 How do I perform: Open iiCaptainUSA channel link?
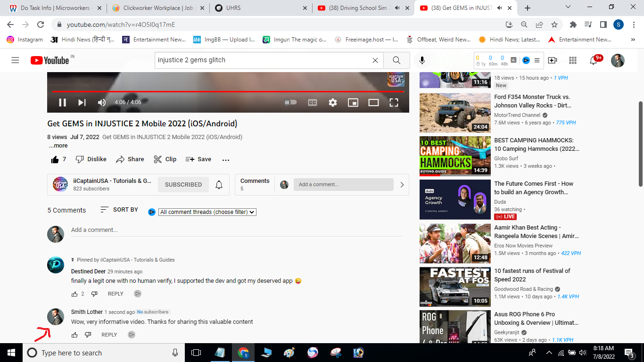(x=112, y=181)
